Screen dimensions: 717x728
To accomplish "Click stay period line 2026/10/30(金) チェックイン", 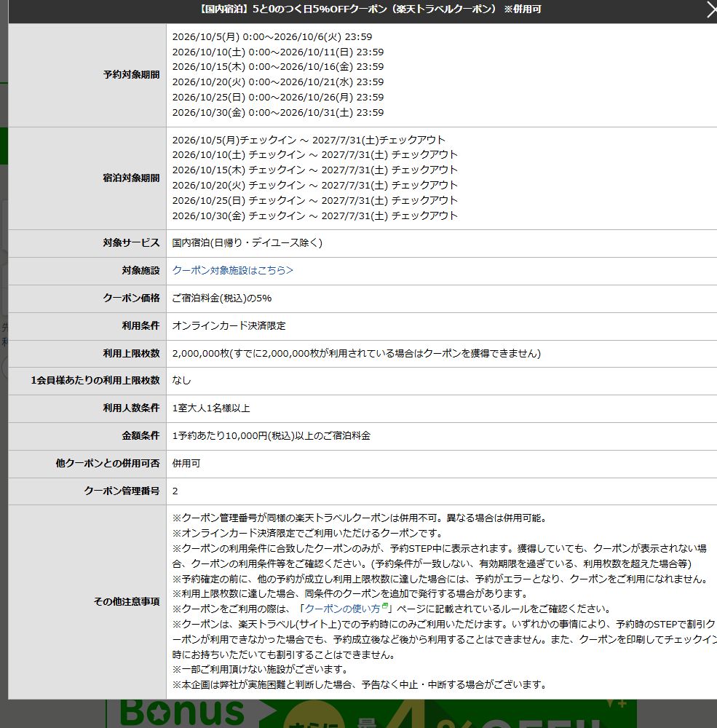I will coord(315,216).
